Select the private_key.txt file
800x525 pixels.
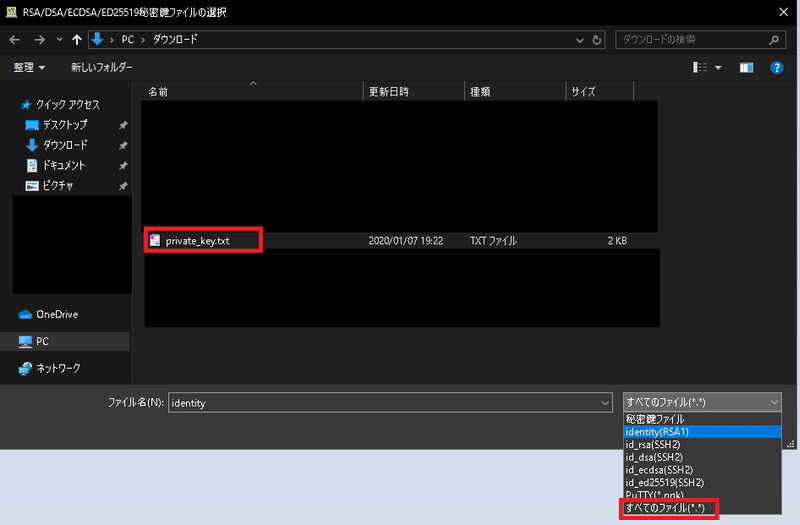[197, 241]
